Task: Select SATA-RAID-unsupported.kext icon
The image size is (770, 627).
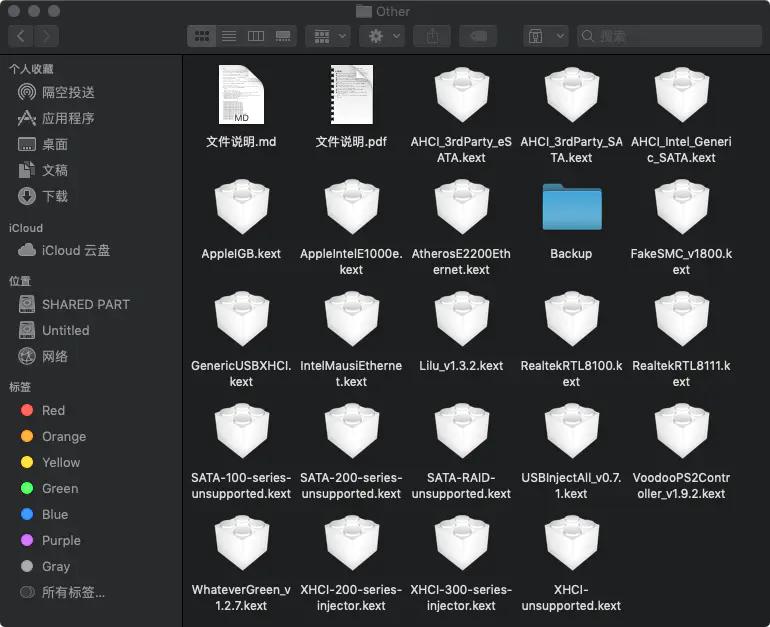Action: click(x=462, y=431)
